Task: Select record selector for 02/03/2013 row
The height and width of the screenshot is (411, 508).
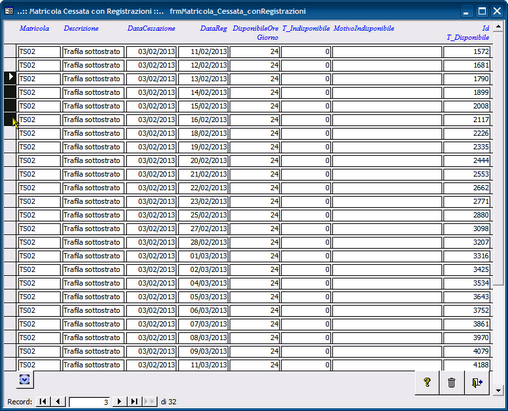Action: pyautogui.click(x=10, y=269)
